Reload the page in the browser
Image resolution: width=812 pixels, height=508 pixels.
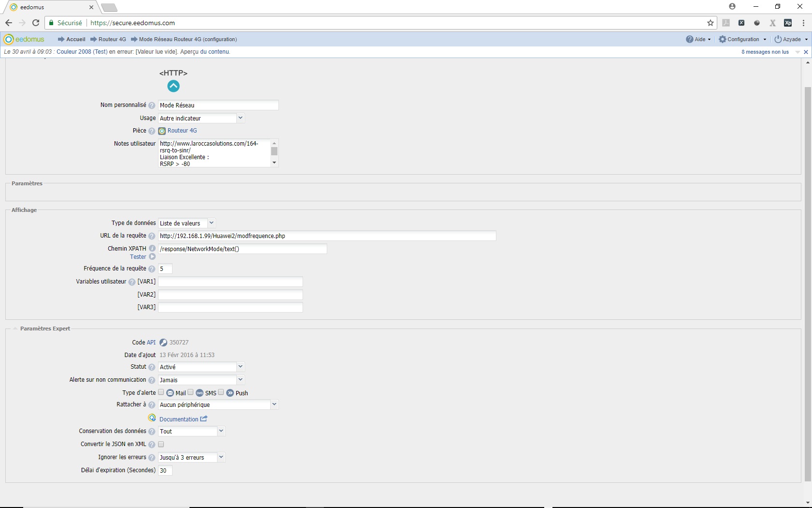point(36,23)
